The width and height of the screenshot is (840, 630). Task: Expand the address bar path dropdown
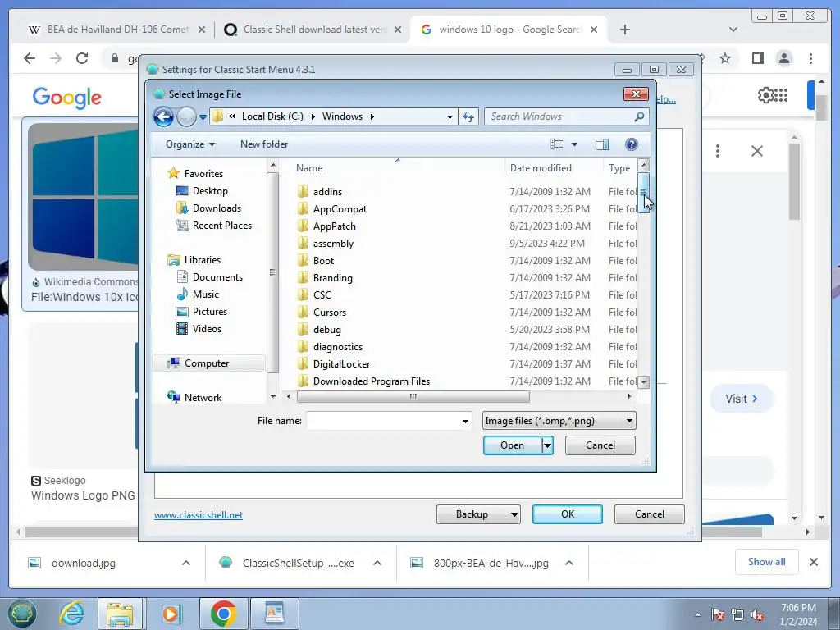coord(450,116)
